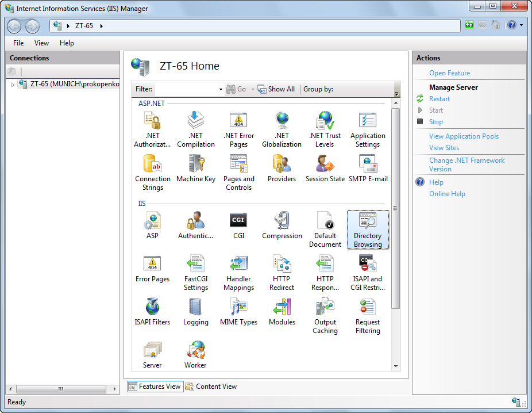Select the Session State icon

tap(325, 169)
